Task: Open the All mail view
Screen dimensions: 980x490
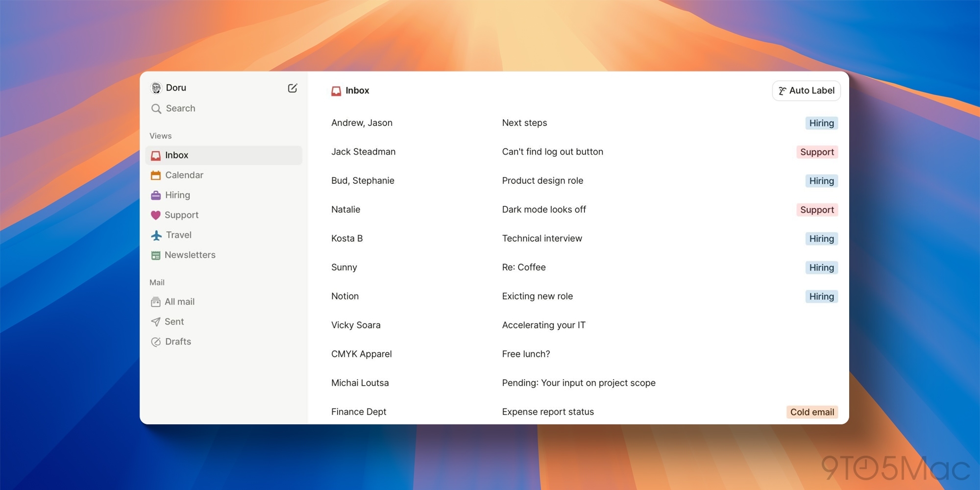Action: 179,302
